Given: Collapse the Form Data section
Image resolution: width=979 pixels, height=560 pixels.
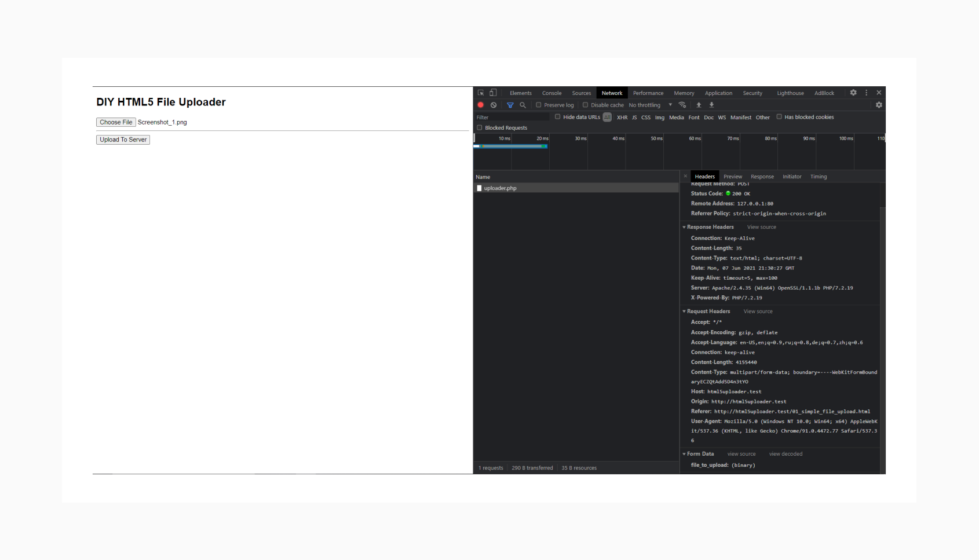Looking at the screenshot, I should pyautogui.click(x=684, y=454).
